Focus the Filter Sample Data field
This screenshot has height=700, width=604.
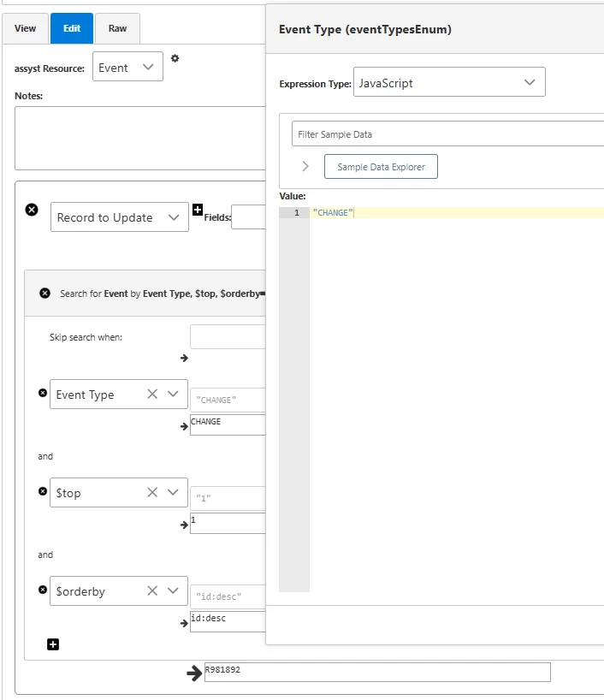447,133
